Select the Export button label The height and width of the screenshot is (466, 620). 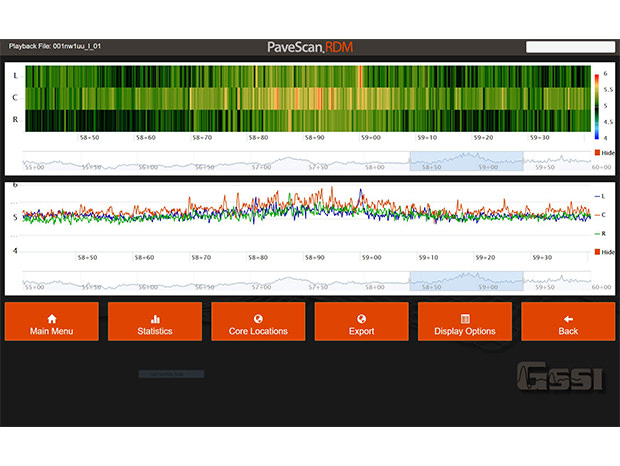(x=361, y=331)
